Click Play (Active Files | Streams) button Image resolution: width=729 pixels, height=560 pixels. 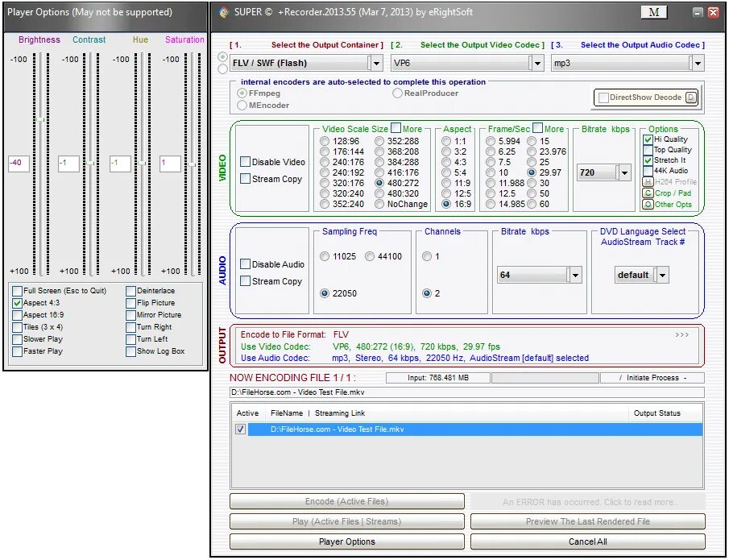coord(347,521)
